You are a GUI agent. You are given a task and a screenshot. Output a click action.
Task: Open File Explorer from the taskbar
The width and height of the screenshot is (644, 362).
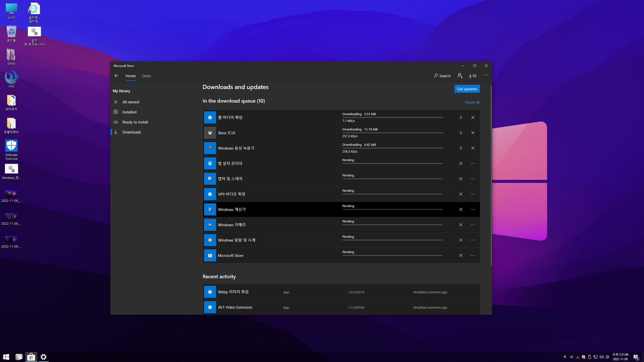pyautogui.click(x=19, y=357)
